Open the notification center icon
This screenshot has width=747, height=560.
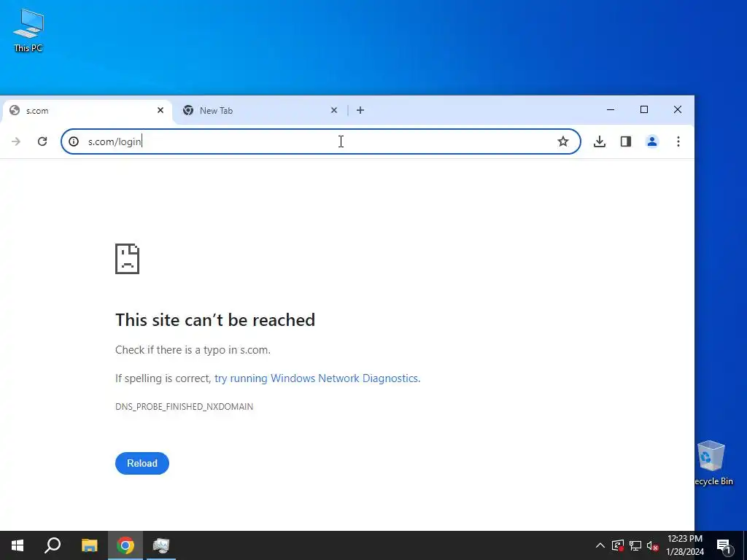724,545
